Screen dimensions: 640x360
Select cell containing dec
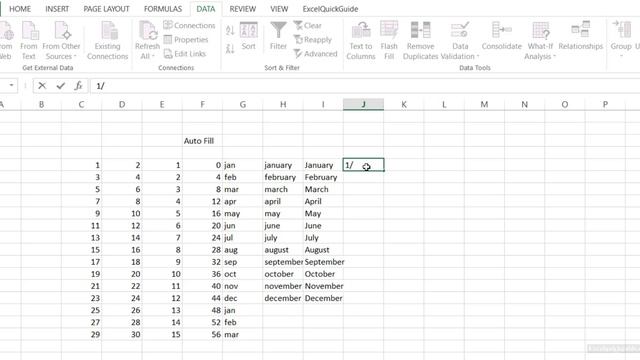(x=242, y=298)
